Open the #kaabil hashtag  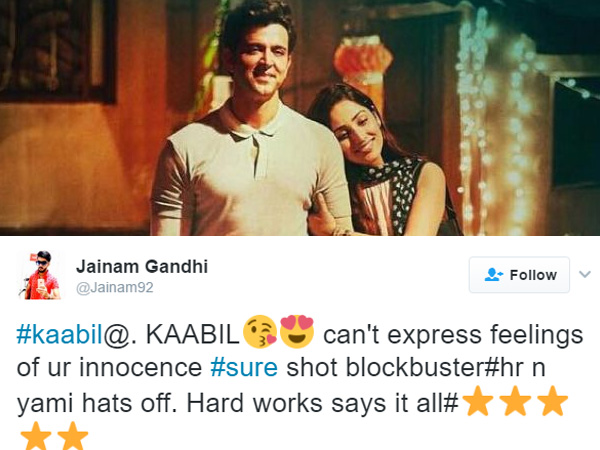point(60,334)
